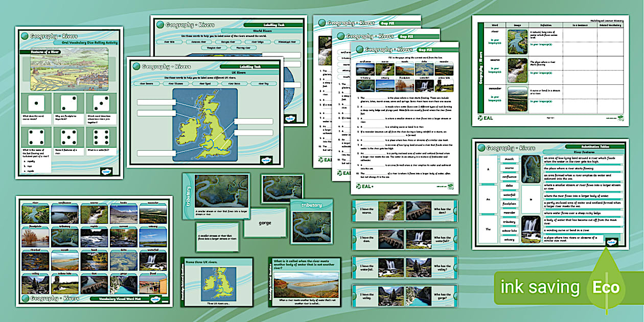Click the 'ink saving' banner text

tap(540, 287)
